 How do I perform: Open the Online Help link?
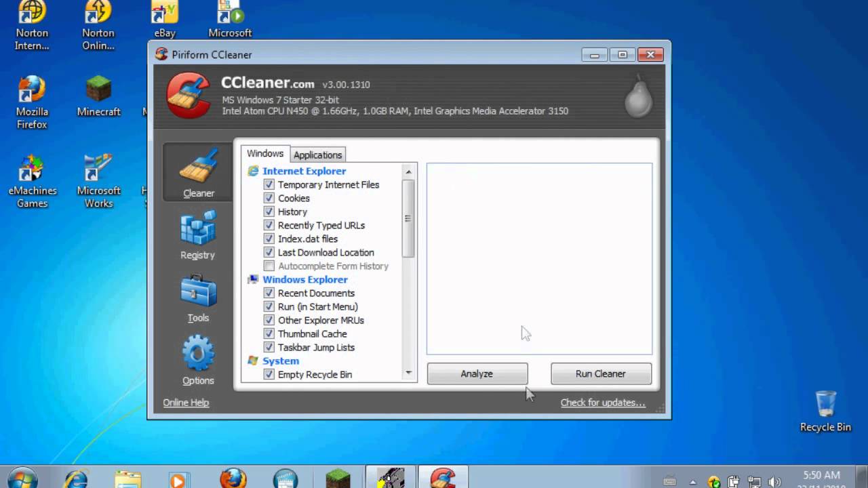tap(186, 403)
